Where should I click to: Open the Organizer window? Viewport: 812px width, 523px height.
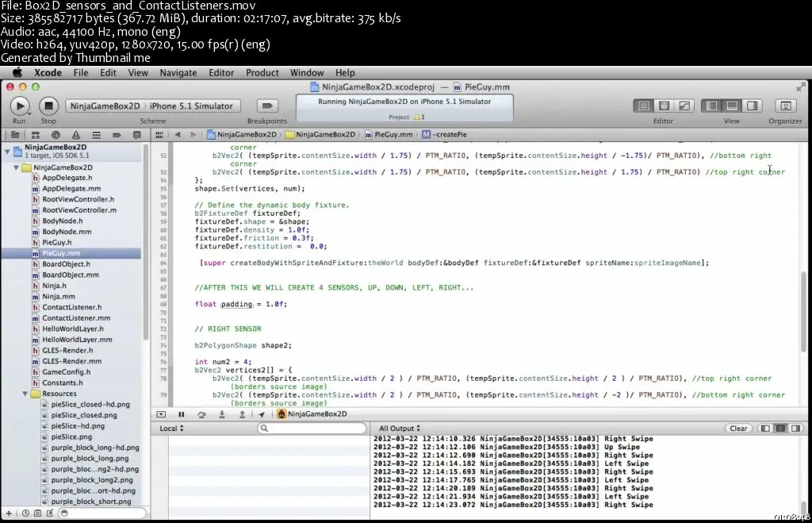pyautogui.click(x=786, y=106)
